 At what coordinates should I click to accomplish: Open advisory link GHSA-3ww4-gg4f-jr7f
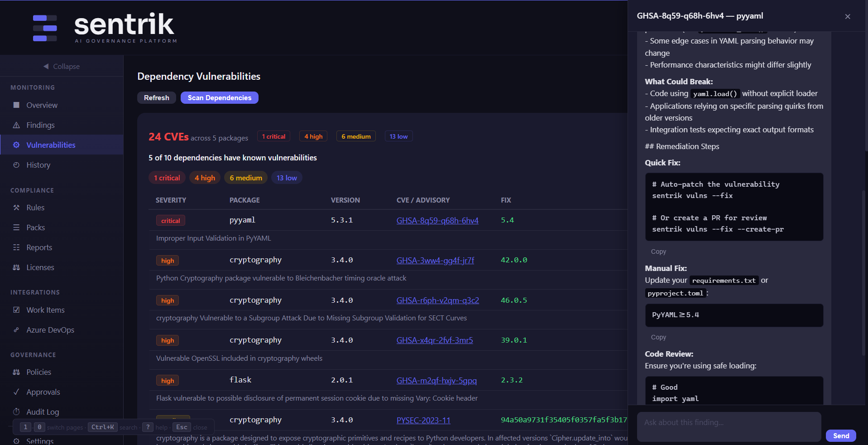click(x=436, y=261)
